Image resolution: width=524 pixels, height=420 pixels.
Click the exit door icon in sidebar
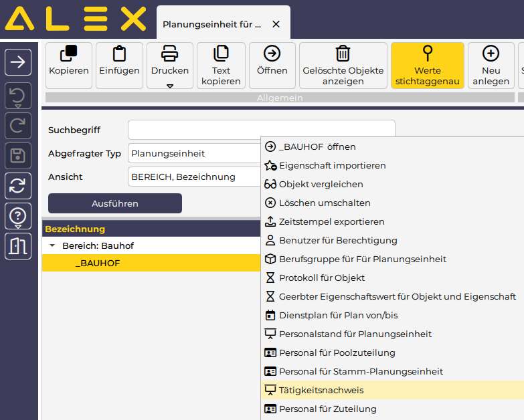[x=18, y=245]
